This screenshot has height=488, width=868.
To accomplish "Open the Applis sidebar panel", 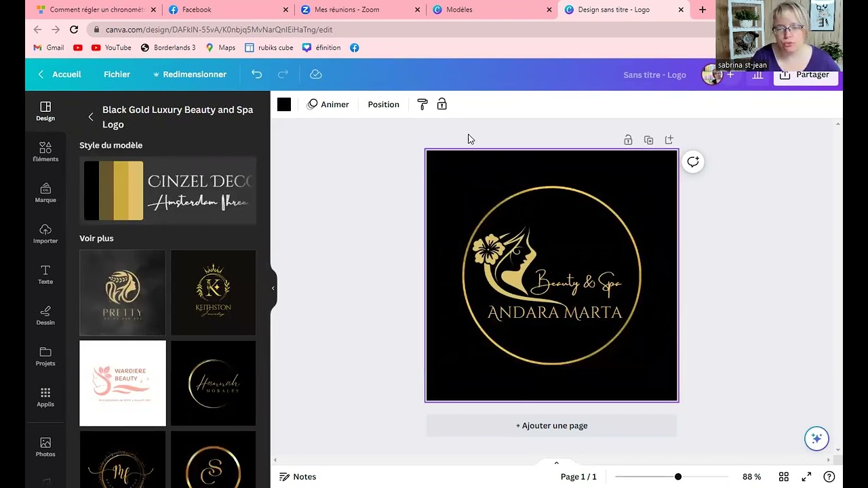I will coord(45,397).
